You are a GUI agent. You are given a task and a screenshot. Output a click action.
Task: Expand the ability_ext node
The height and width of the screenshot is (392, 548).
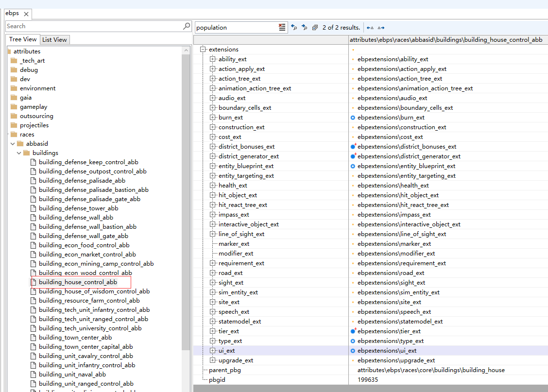tap(212, 59)
